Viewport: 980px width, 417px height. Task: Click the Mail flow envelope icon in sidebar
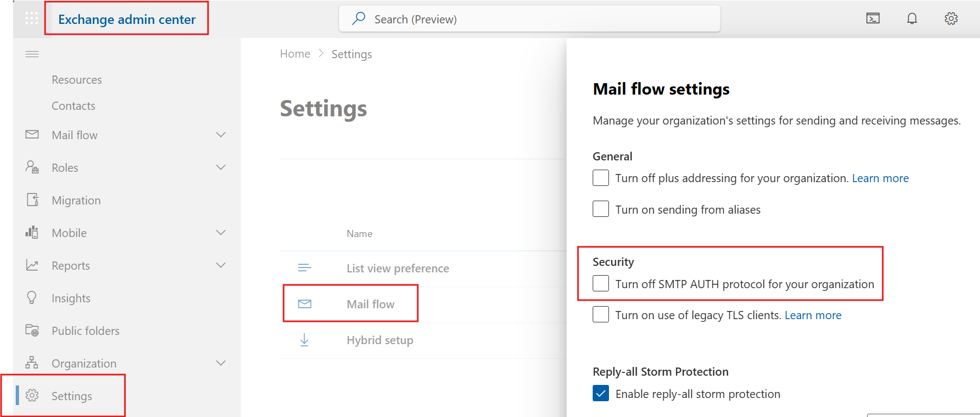32,134
